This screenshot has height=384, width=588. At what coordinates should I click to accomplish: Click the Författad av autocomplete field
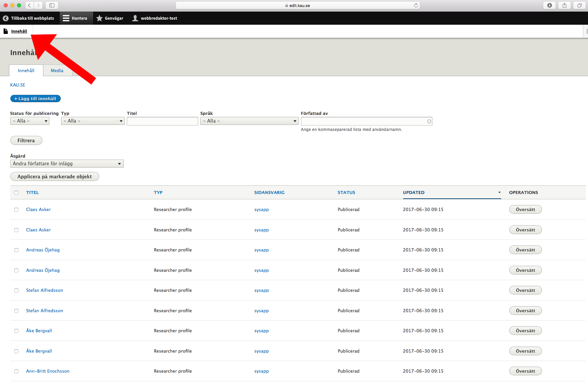(366, 121)
